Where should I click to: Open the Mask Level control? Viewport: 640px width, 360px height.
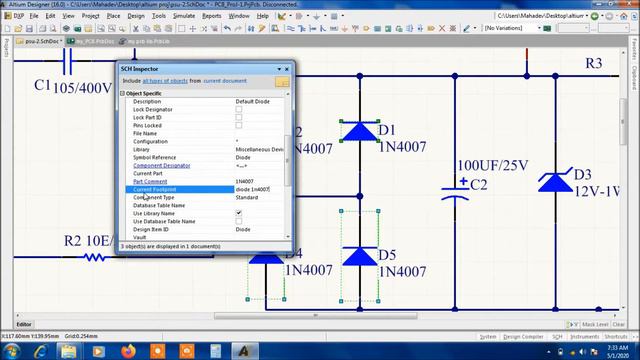[x=595, y=324]
